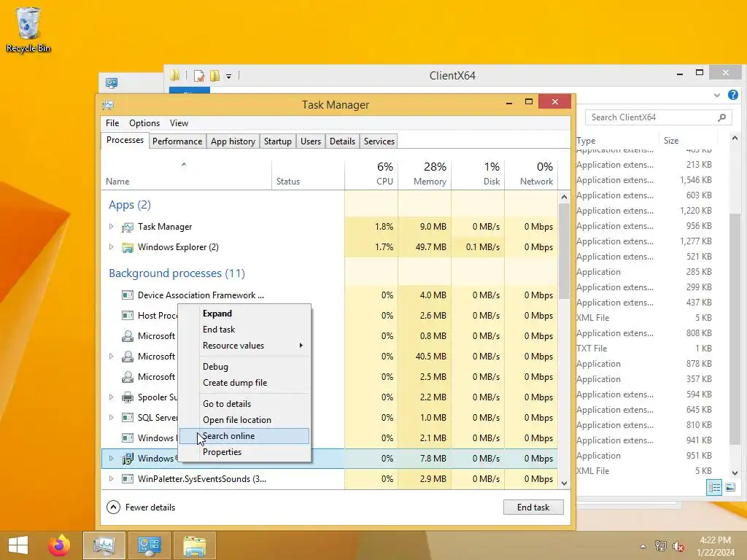The width and height of the screenshot is (747, 560).
Task: Expand the ClientX64 ribbon chevron
Action: [x=716, y=96]
